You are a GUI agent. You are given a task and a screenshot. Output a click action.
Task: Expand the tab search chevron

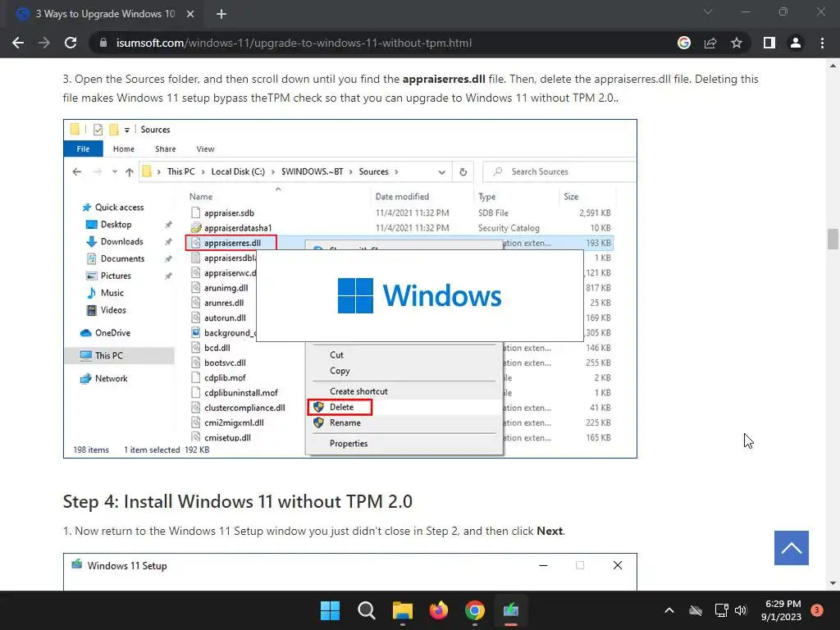pos(708,11)
